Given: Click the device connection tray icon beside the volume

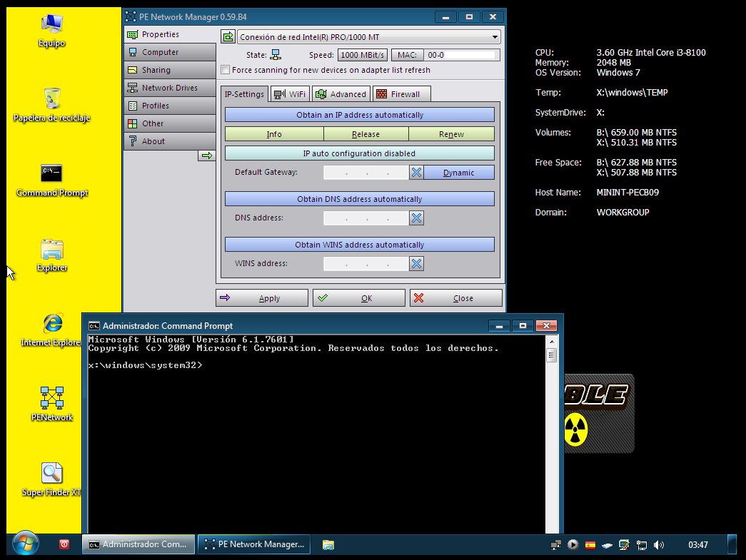Looking at the screenshot, I should pos(642,545).
